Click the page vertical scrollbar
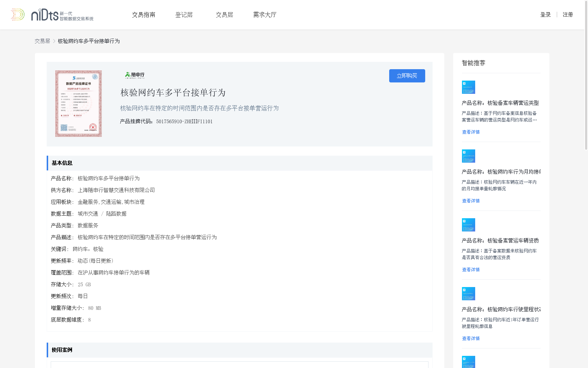The height and width of the screenshot is (368, 588). coord(586,75)
